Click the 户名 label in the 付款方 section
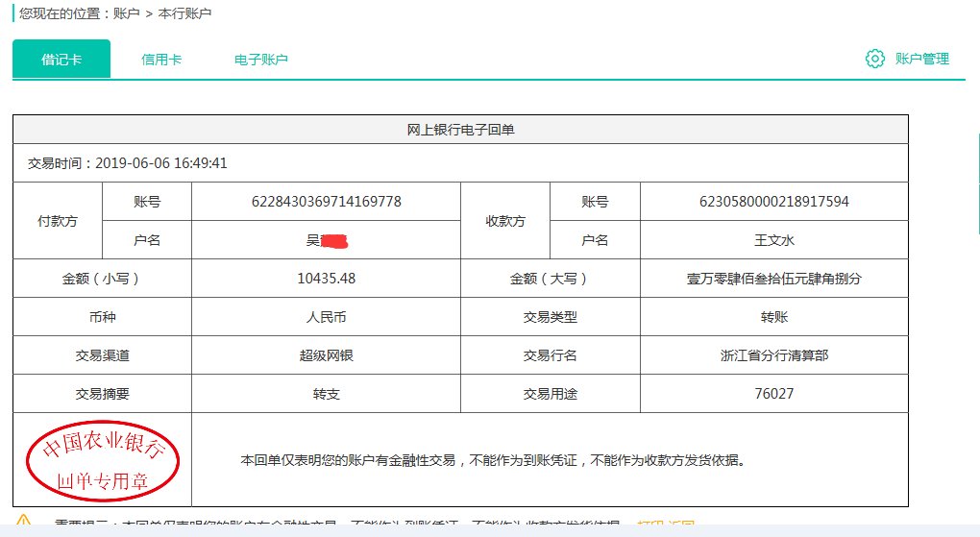This screenshot has height=537, width=980. click(x=147, y=240)
